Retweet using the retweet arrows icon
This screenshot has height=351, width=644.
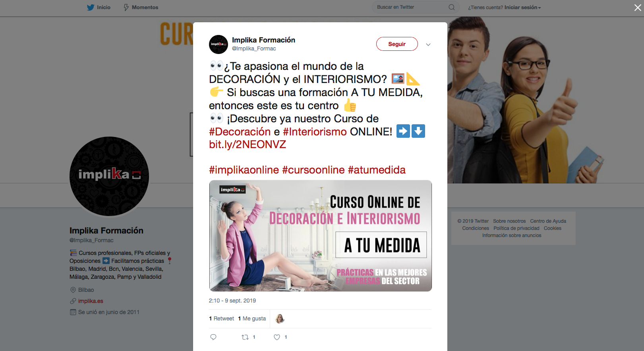click(x=245, y=337)
